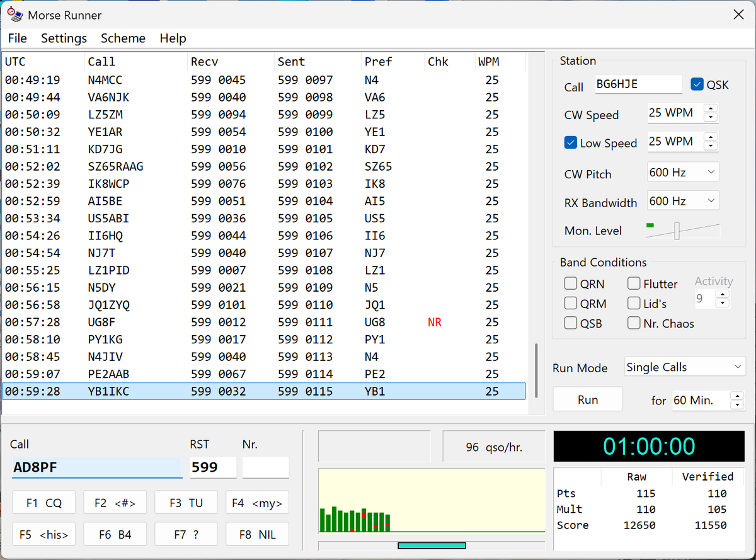Click the Call entry field with AD8PF
This screenshot has height=560, width=756.
click(x=96, y=467)
